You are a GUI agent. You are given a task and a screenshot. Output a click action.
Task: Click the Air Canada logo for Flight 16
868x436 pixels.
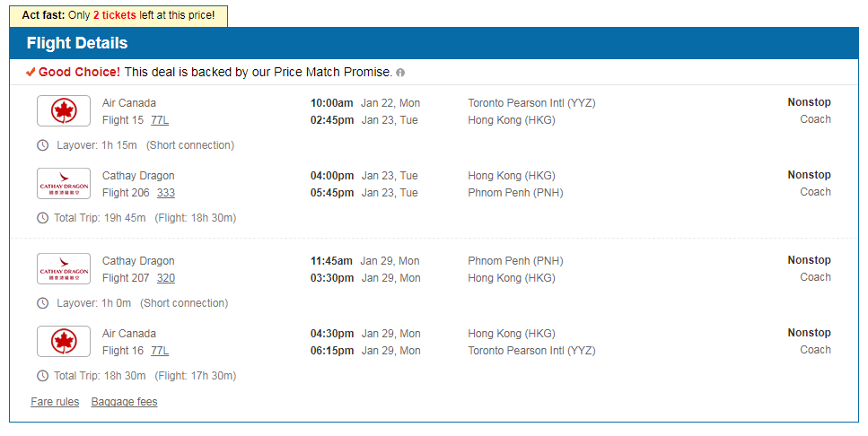(64, 342)
